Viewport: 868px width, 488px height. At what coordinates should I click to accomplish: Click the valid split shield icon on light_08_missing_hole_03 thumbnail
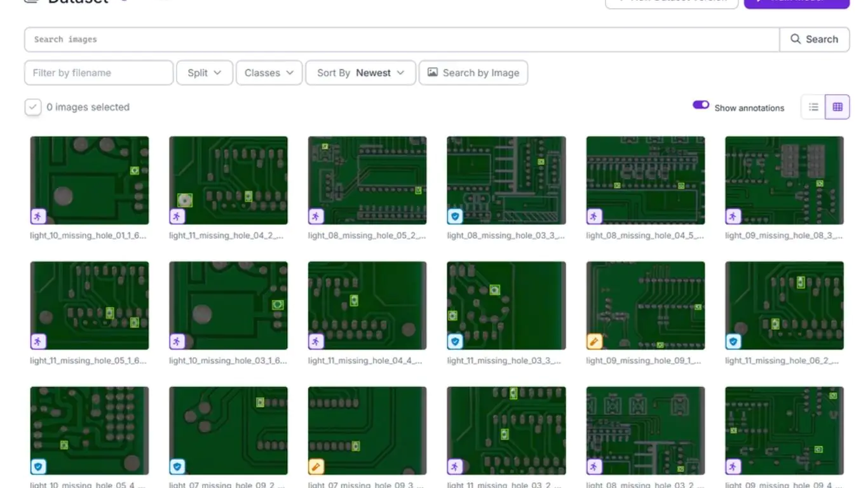pos(455,216)
